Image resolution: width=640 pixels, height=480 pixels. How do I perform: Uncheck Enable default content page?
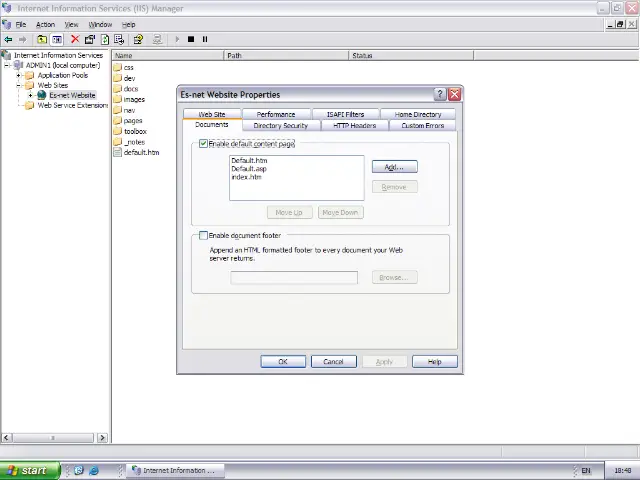203,143
